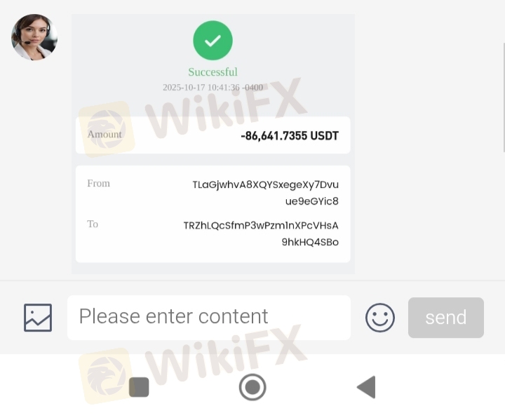Focus the 'Please enter content' message field

click(209, 318)
